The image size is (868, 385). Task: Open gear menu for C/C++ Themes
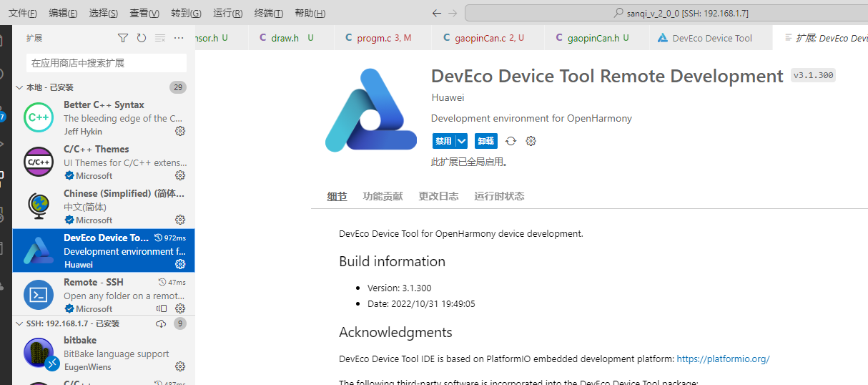click(x=180, y=175)
